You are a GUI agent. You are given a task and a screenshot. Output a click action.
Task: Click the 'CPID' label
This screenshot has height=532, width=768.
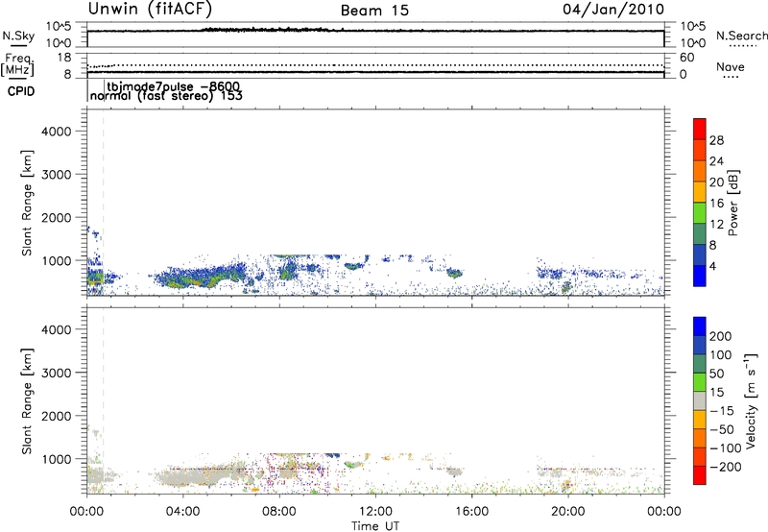21,91
